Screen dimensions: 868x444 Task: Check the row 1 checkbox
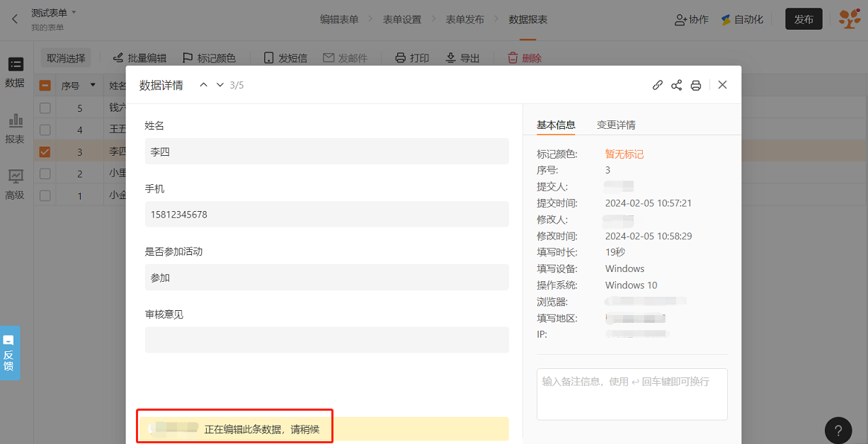click(45, 195)
